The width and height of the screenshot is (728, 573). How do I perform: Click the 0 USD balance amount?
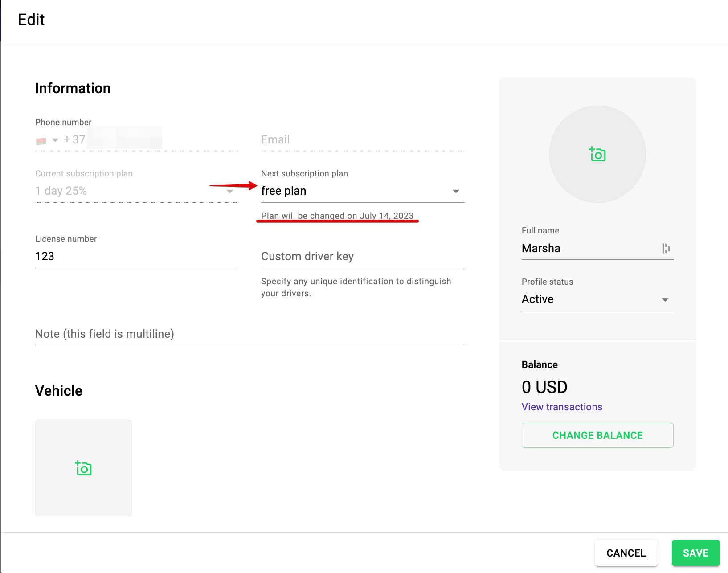544,387
